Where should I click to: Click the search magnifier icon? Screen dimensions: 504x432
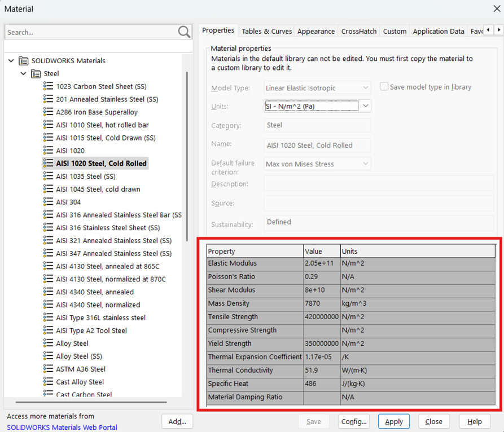[183, 32]
